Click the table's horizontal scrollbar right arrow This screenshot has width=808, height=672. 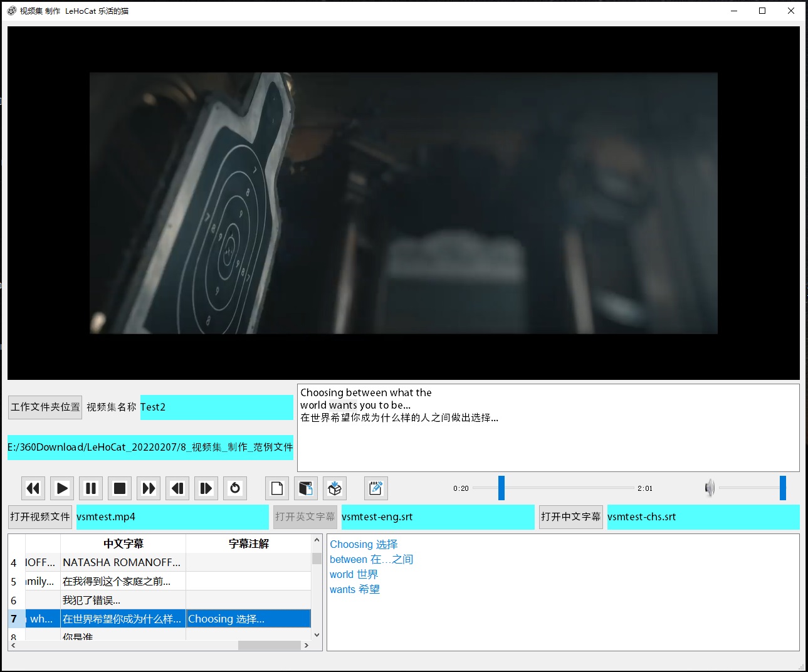pyautogui.click(x=306, y=645)
